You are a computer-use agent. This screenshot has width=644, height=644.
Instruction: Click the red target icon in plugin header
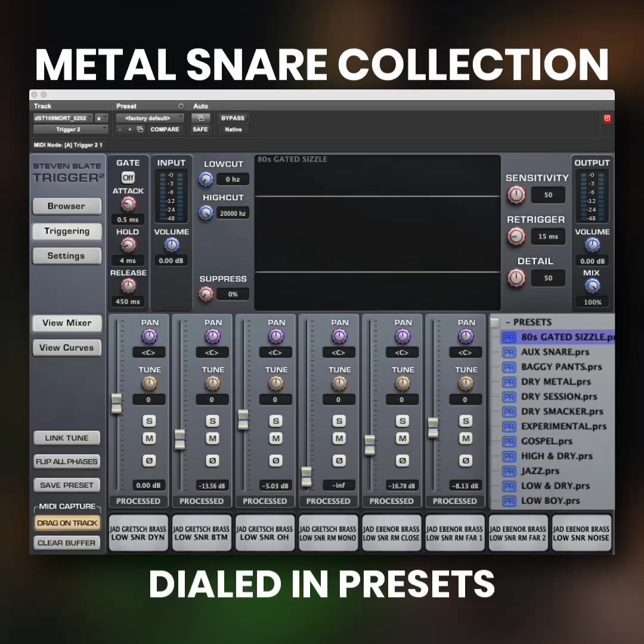(x=607, y=118)
